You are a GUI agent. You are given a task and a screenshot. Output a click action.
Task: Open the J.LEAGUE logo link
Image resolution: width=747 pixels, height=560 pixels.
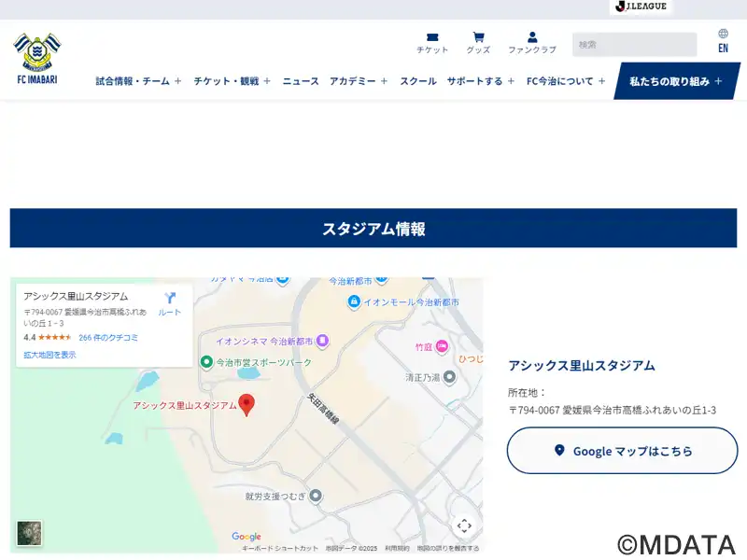641,7
